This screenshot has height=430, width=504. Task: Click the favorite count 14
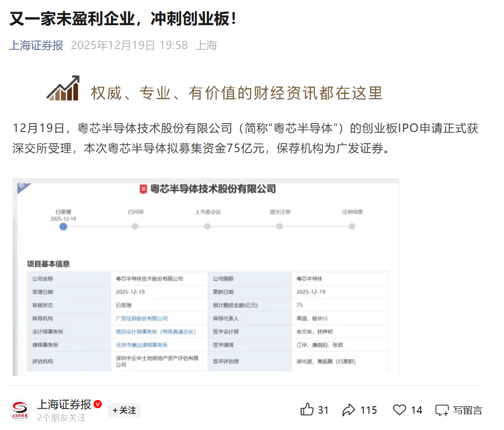tap(416, 410)
